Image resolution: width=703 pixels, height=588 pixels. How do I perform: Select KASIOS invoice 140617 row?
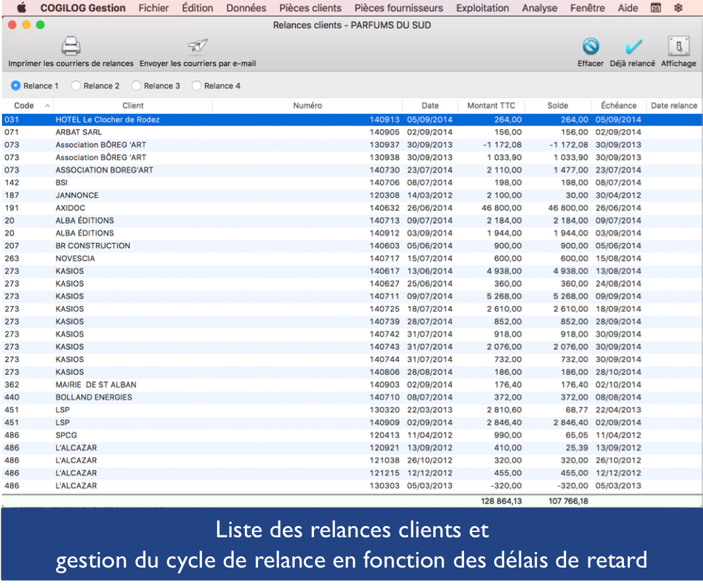tap(351, 271)
